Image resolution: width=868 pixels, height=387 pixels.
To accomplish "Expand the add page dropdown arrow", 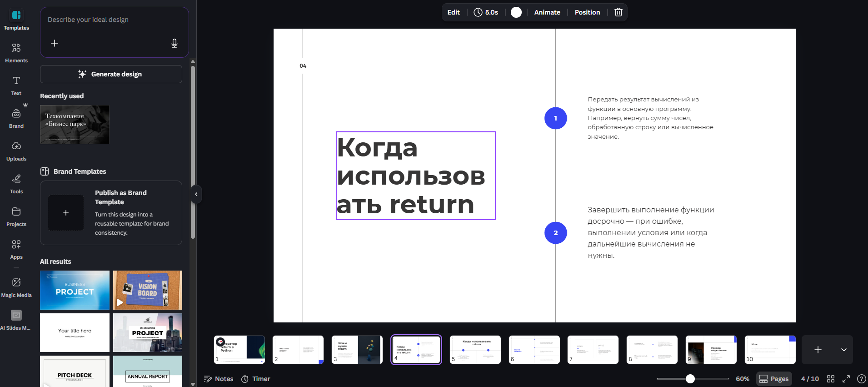I will [844, 350].
